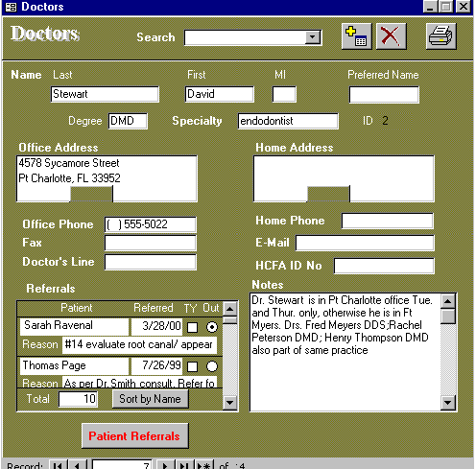Click the Specialty field containing endodontist
The height and width of the screenshot is (469, 476).
(288, 121)
